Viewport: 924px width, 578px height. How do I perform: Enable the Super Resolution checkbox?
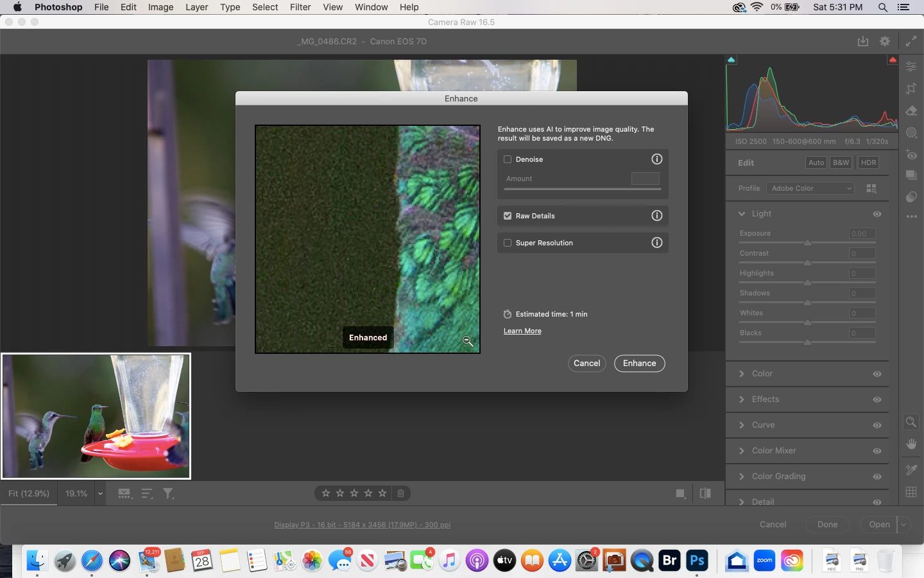pyautogui.click(x=508, y=243)
